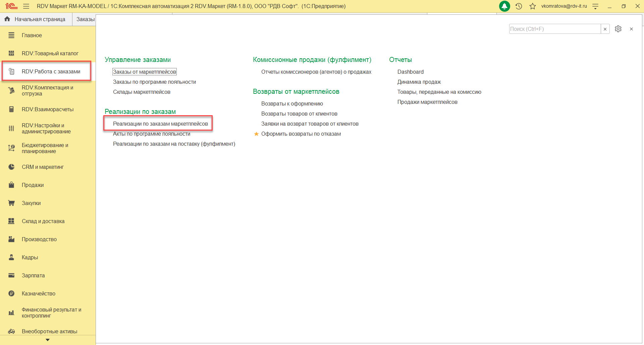This screenshot has height=345, width=644.
Task: Click the Продажи bag icon
Action: (11, 185)
